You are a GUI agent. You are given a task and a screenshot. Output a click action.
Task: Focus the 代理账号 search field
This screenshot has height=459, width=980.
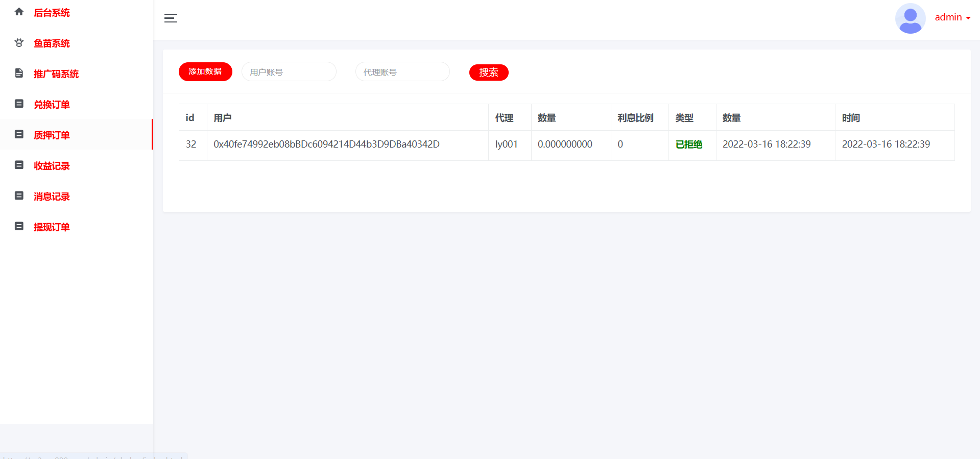pyautogui.click(x=402, y=72)
